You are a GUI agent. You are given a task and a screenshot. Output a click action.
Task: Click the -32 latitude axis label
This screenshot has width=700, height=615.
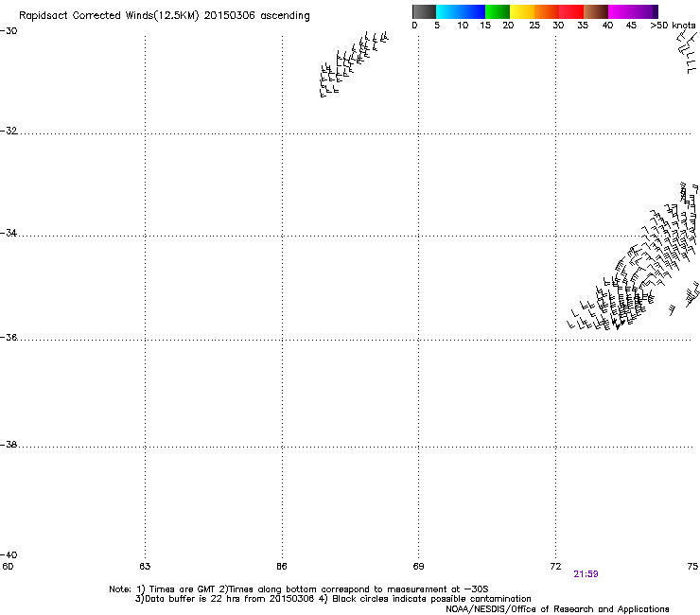(9, 131)
